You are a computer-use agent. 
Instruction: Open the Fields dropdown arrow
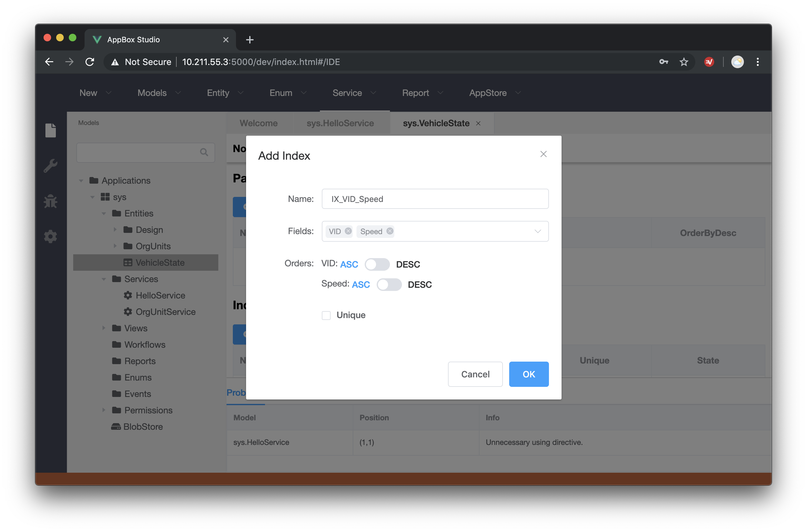pyautogui.click(x=537, y=231)
